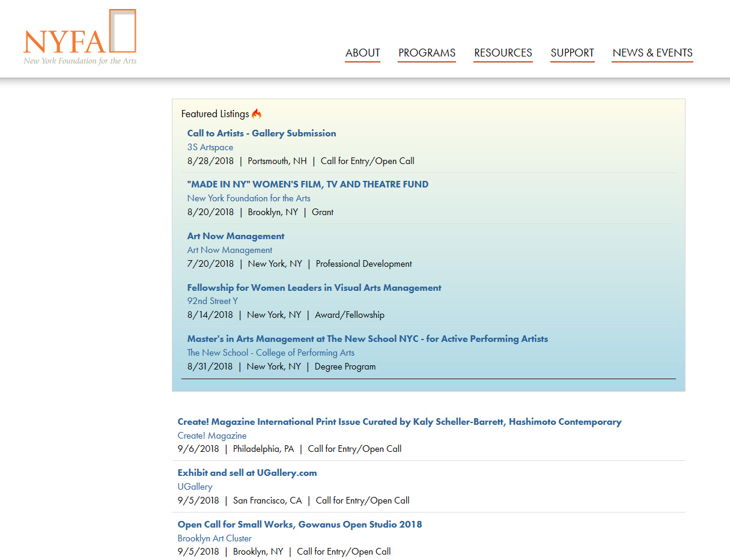Open Exhibit and sell at UGallery.com listing
Viewport: 730px width, 560px height.
coord(247,473)
